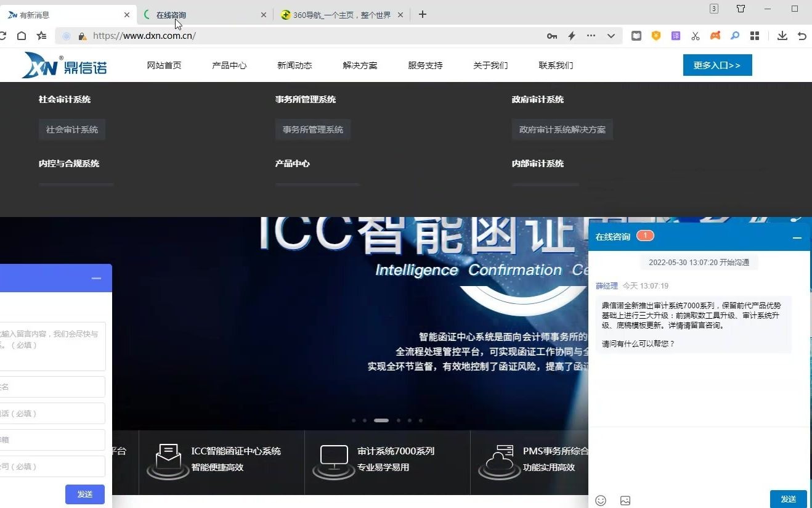Click the window counter icon showing 3
Viewport: 812px width, 508px height.
coord(714,9)
